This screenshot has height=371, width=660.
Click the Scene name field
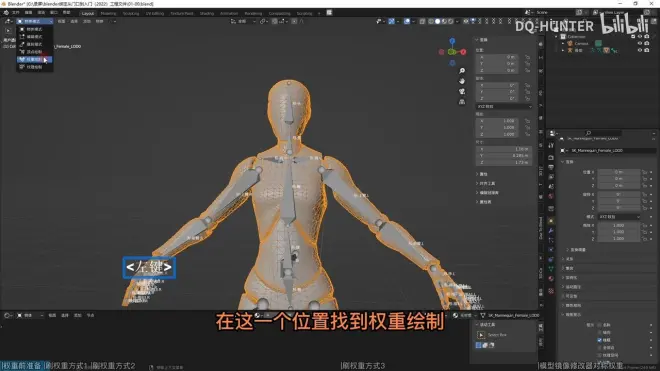554,12
